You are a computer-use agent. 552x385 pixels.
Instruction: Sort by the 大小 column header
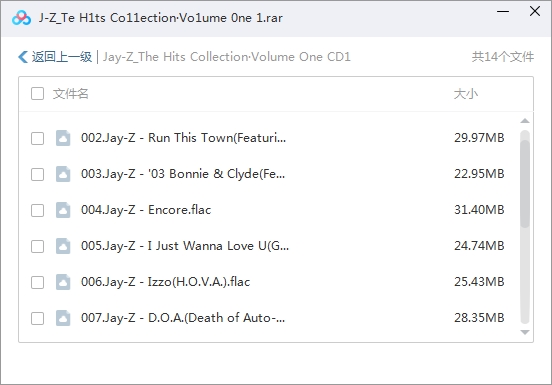click(465, 94)
